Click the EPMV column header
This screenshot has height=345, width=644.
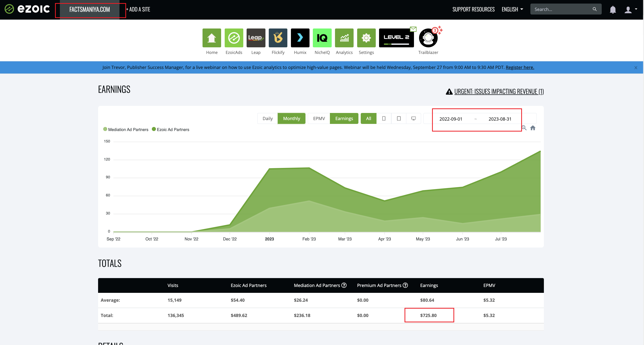[x=489, y=285]
